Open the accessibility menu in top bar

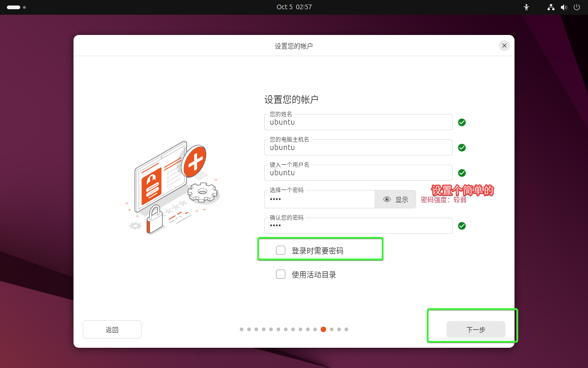(x=526, y=7)
